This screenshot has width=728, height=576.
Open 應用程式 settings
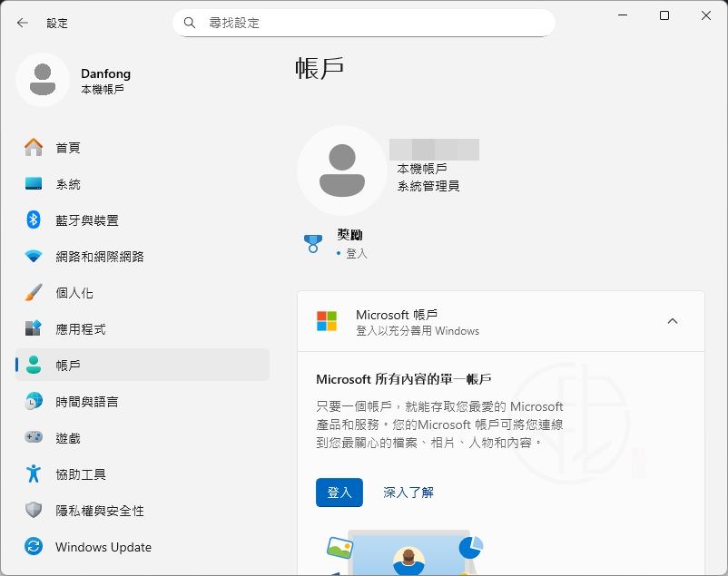[143, 328]
